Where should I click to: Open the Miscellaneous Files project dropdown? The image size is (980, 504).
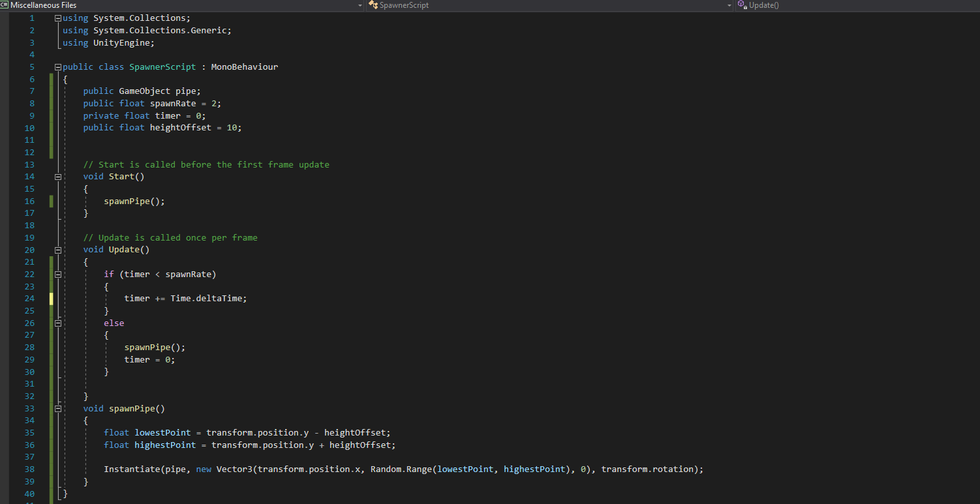182,5
